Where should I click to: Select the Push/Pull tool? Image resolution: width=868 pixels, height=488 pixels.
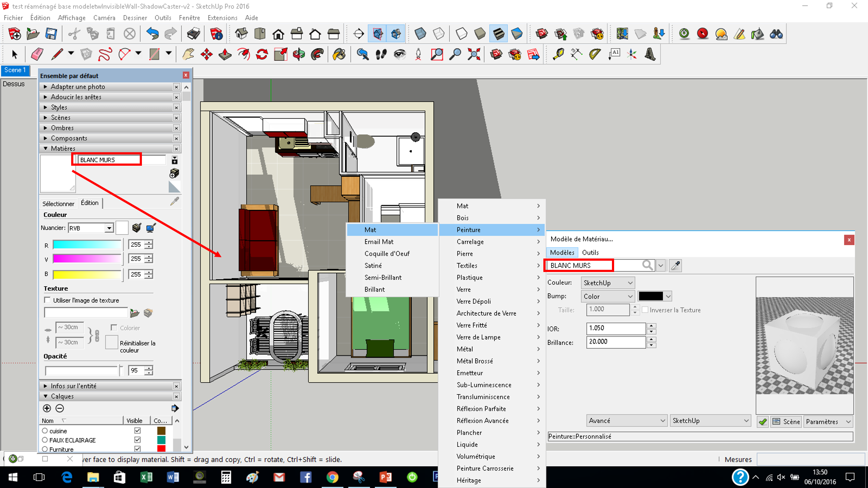click(225, 54)
